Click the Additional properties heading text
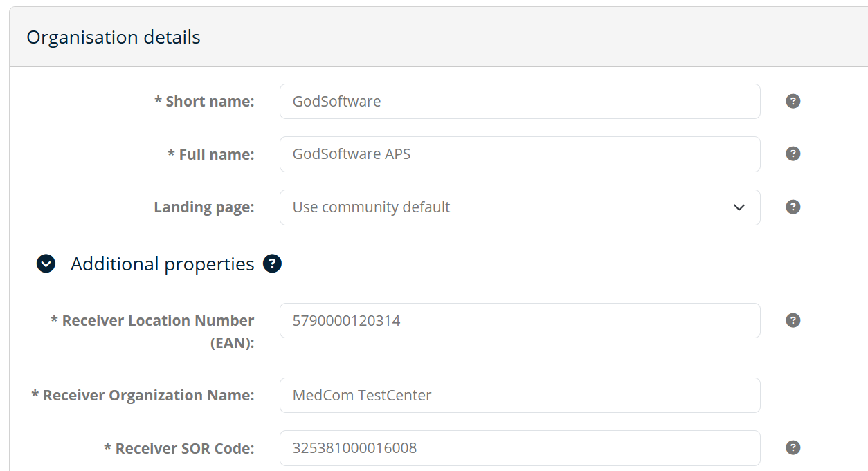The height and width of the screenshot is (471, 868). pos(162,264)
